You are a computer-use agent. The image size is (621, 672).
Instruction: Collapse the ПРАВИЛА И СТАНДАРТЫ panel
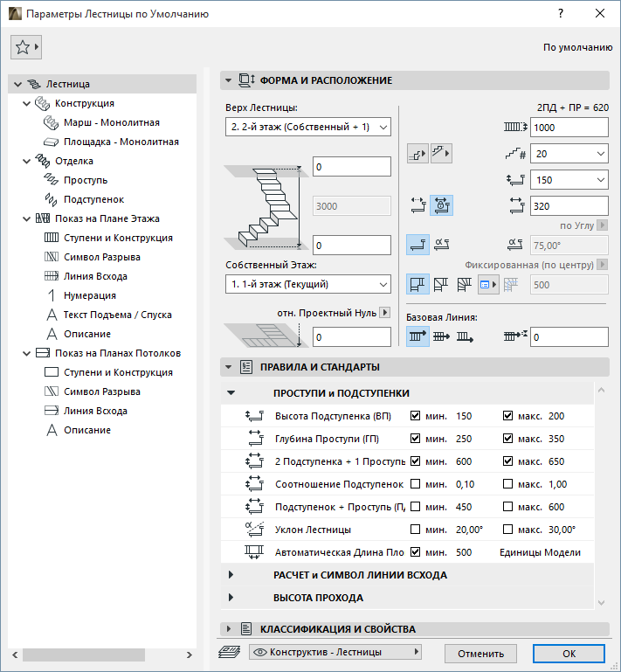point(228,367)
